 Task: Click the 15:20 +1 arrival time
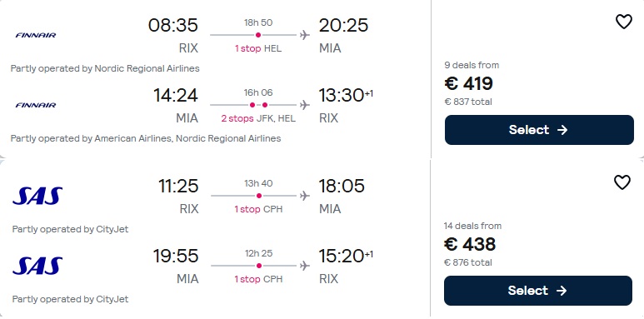coord(346,256)
